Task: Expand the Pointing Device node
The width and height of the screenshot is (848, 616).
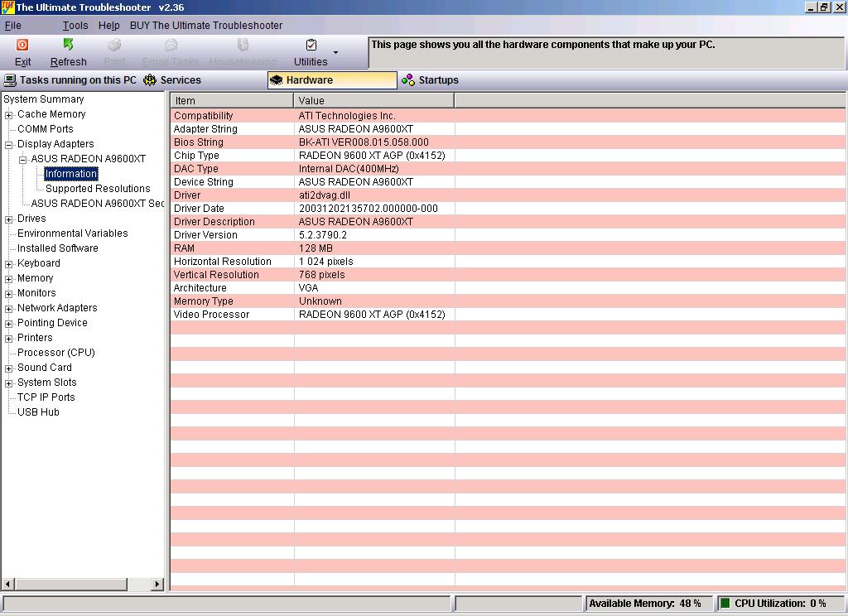Action: coord(8,324)
